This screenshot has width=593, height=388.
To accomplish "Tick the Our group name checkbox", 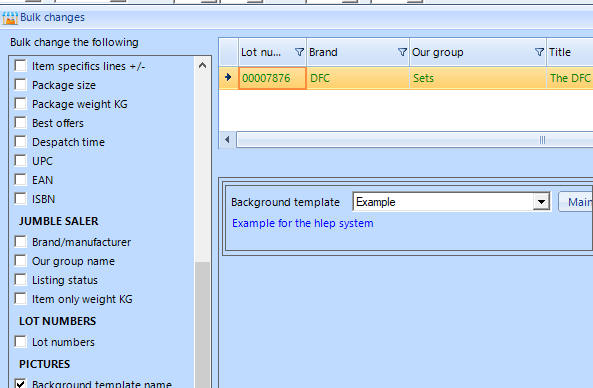I will [x=20, y=260].
